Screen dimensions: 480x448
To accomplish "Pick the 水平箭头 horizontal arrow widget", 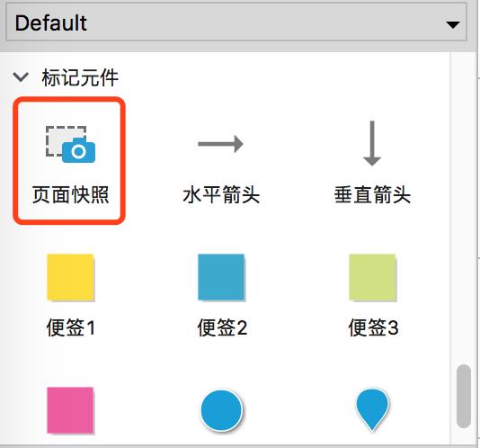I will 221,144.
